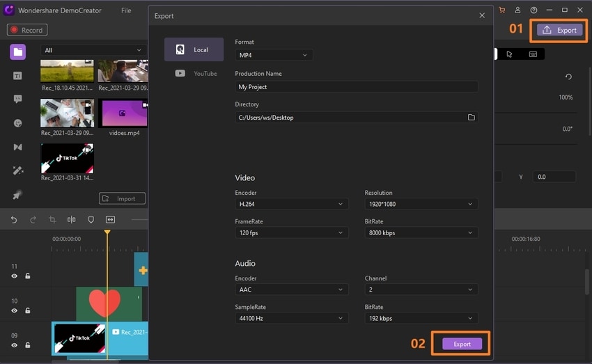Screen dimensions: 592x364
Task: Toggle visibility of track 11
Action: tap(15, 276)
